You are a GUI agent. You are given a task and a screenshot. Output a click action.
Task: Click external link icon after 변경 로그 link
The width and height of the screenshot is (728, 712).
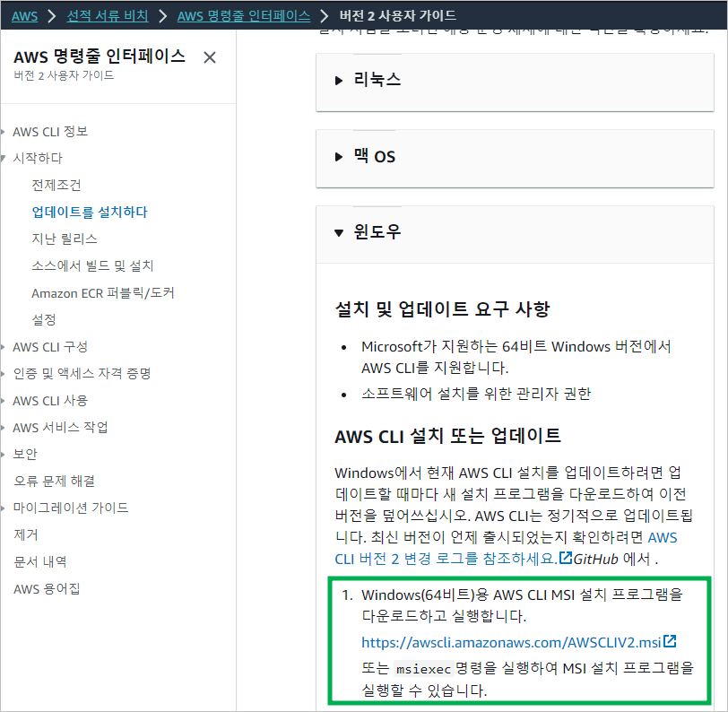[566, 558]
